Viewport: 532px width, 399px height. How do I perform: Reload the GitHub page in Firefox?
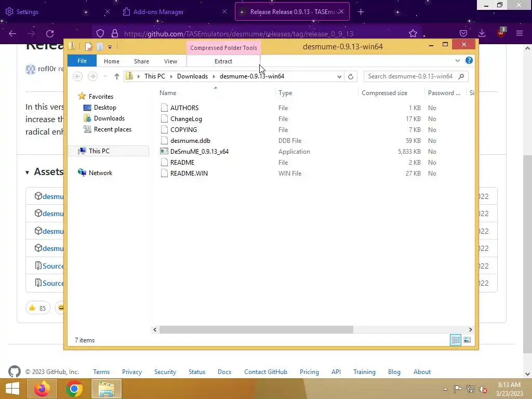click(50, 34)
